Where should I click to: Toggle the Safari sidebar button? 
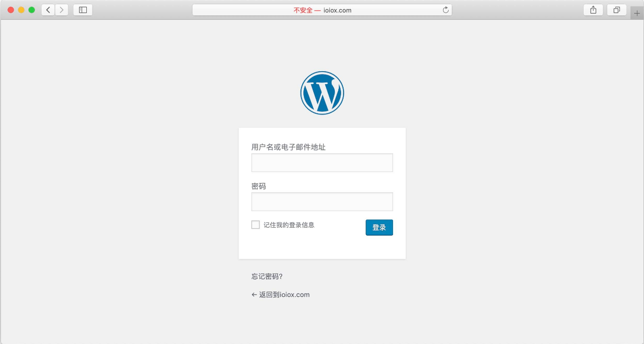[83, 10]
